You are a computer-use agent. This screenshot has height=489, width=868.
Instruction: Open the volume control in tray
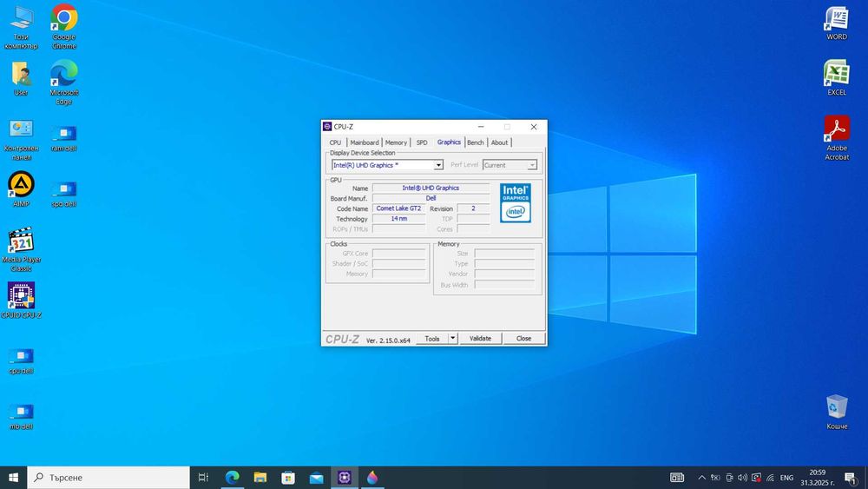tap(742, 478)
